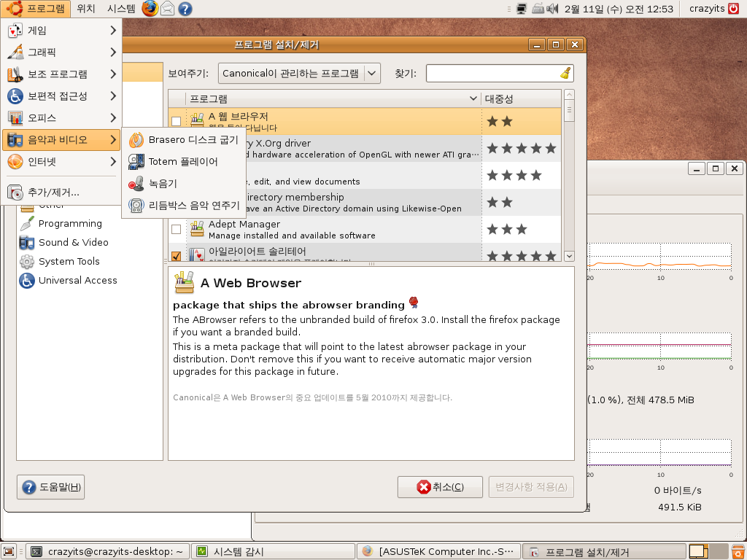
Task: Switch to the ASUSTeK Computer Inc. Firefox task
Action: pyautogui.click(x=438, y=551)
